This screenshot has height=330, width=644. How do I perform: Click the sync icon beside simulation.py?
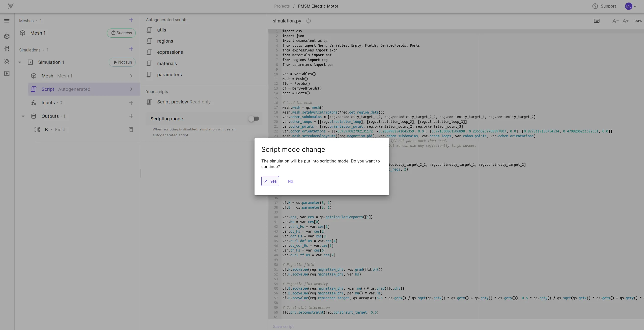pos(309,21)
